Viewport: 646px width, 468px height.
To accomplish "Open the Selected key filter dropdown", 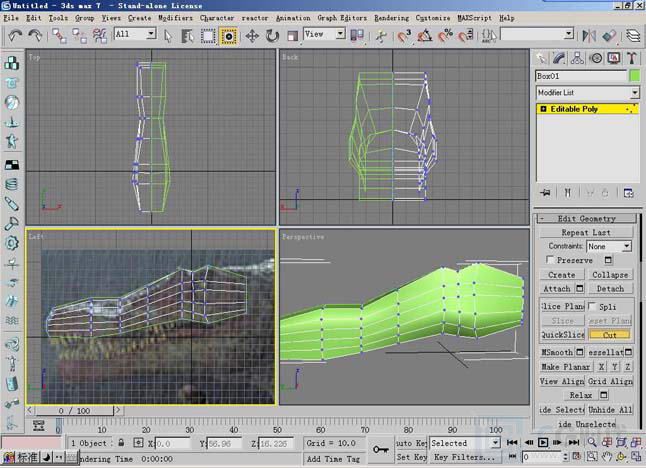I will pos(465,443).
